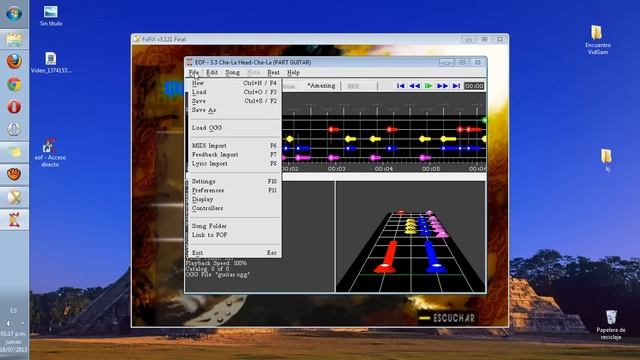Screen dimensions: 640x360
Task: Open the sticky notes taskbar icon
Action: tap(14, 152)
